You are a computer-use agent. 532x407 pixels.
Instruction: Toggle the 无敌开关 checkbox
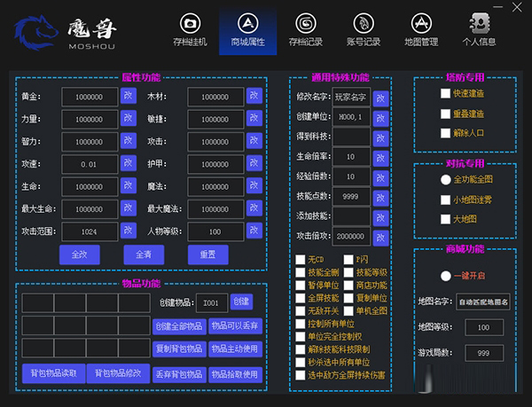[x=301, y=311]
